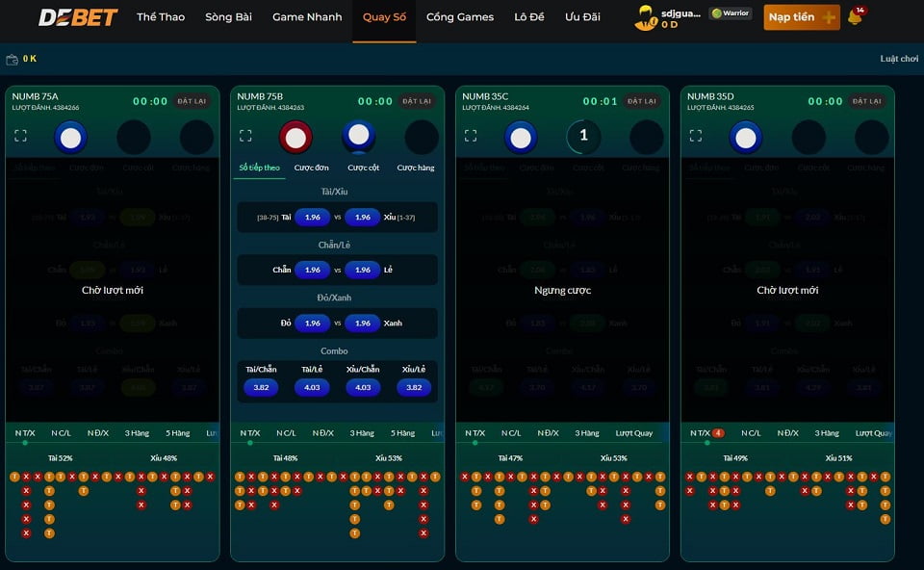Switch to Cược đơn tab in NUMB 75B

tap(311, 168)
